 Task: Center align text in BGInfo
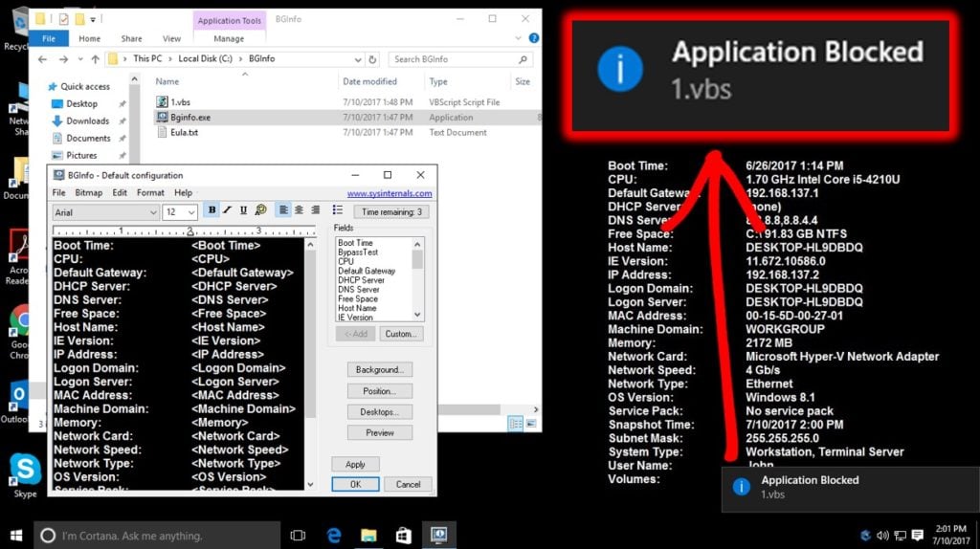tap(300, 210)
